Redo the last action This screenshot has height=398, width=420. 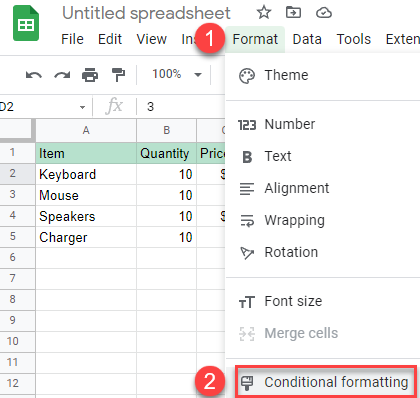pos(62,75)
